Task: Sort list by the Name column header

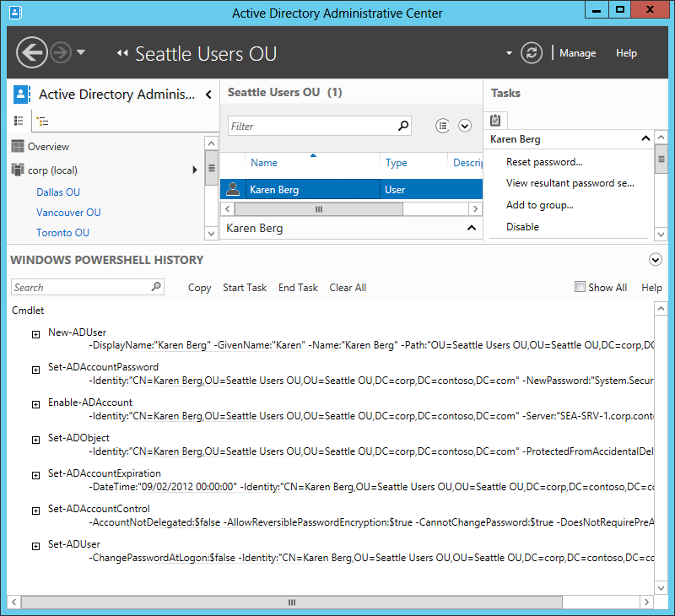Action: tap(264, 163)
